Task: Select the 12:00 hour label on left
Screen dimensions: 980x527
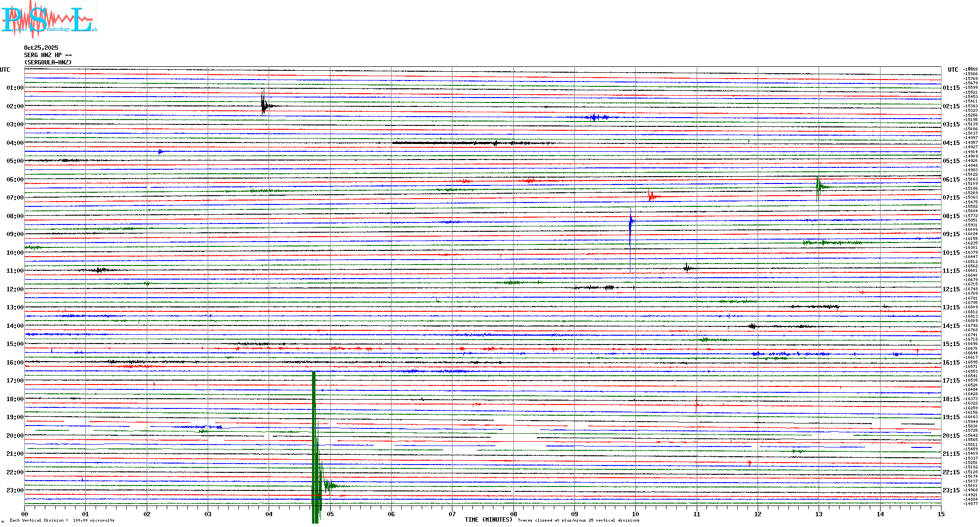Action: click(x=15, y=289)
